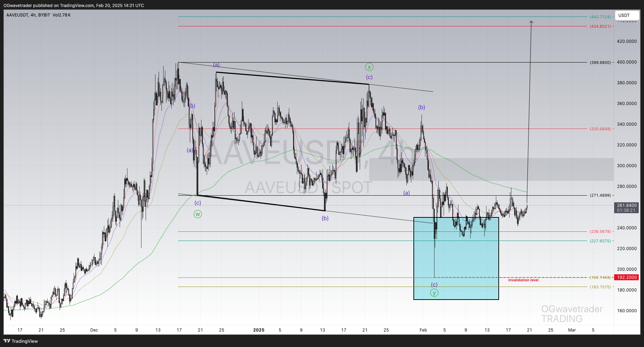Click the 200.0000 price axis value
Image resolution: width=644 pixels, height=347 pixels.
(627, 269)
